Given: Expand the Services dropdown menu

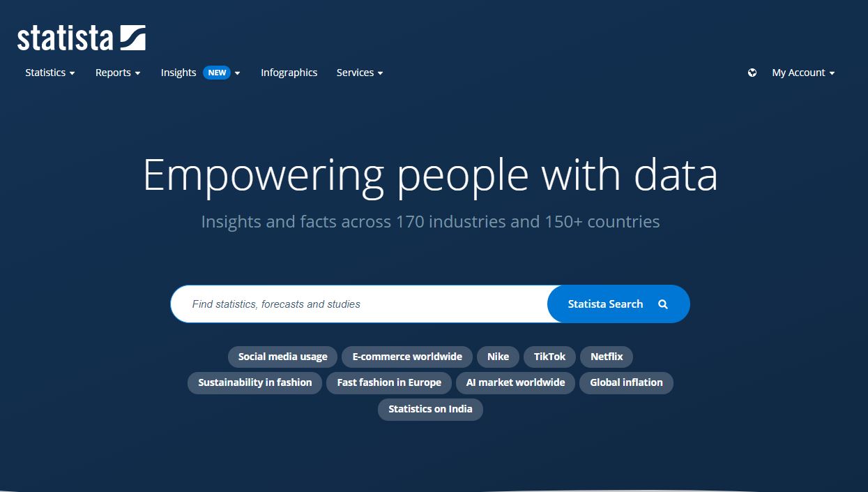Looking at the screenshot, I should [x=360, y=73].
